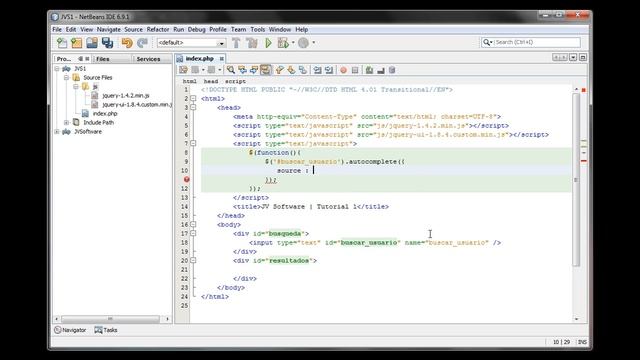Click the Save All toolbar icon
The image size is (640, 360).
click(x=107, y=42)
